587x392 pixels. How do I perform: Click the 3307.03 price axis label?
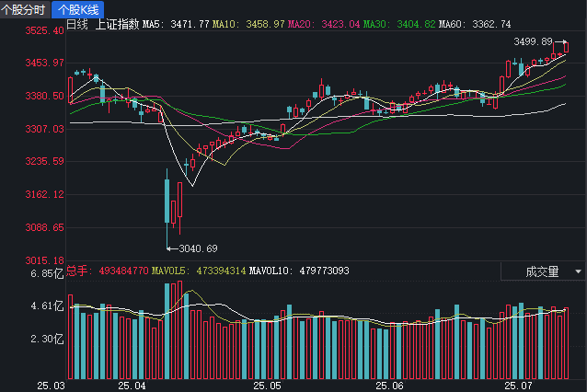point(44,129)
